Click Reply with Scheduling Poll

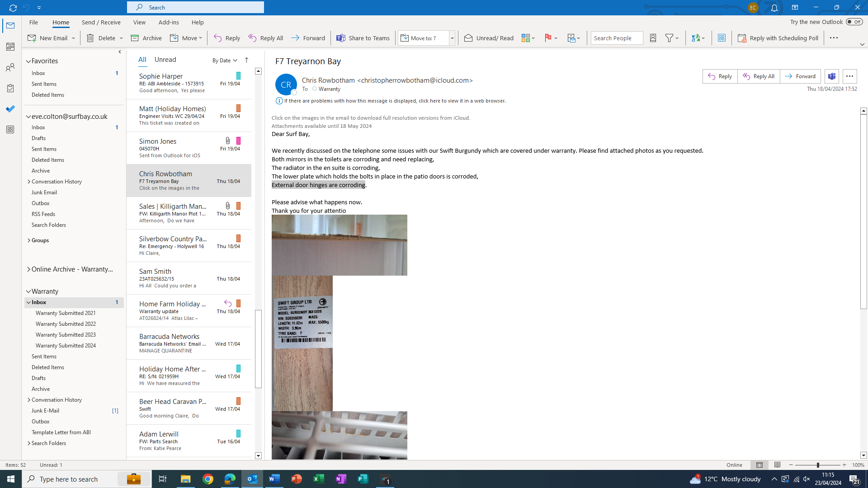778,38
